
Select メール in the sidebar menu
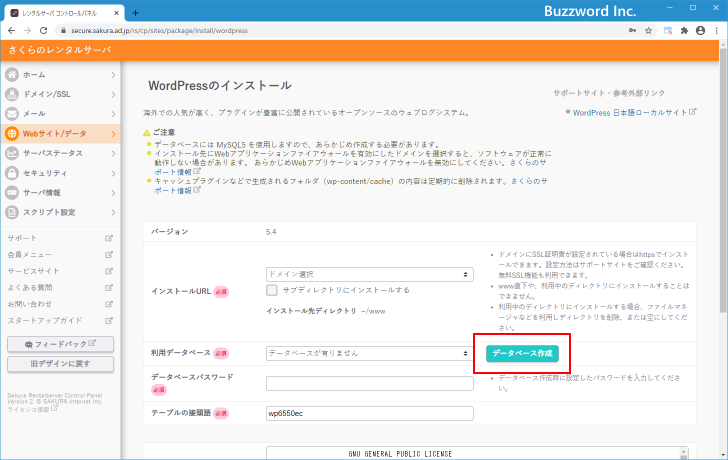pos(60,114)
